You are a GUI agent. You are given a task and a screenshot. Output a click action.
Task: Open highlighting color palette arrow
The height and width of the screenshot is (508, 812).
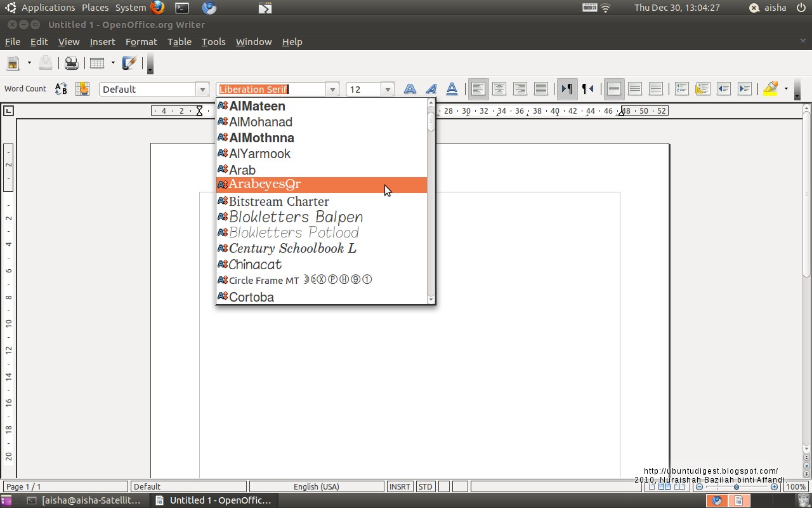[x=786, y=89]
